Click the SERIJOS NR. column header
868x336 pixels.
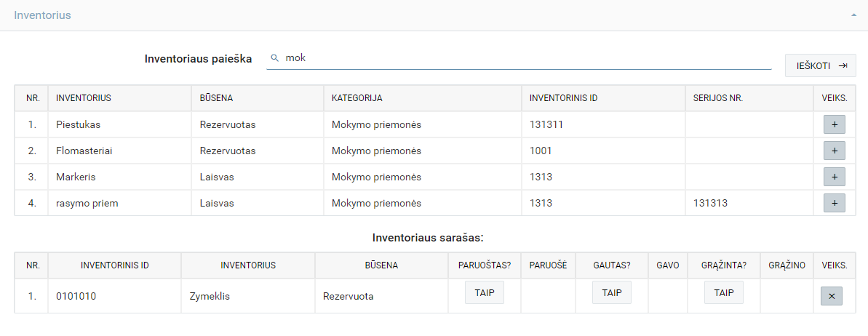point(717,98)
